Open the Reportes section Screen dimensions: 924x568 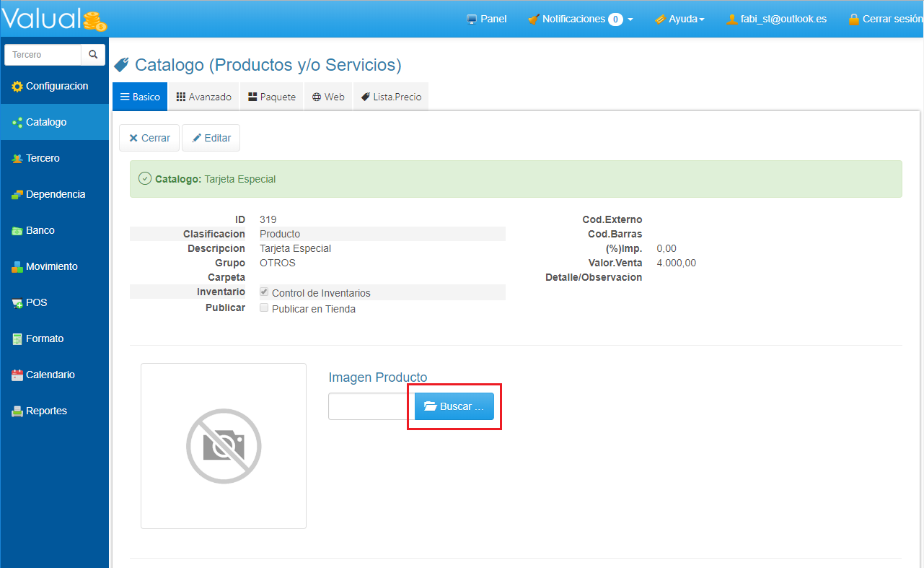point(46,411)
